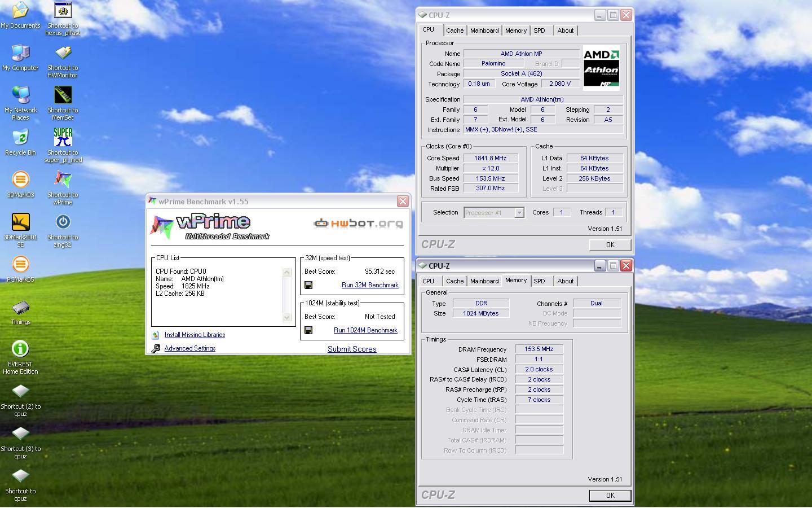Viewport: 812px width, 508px height.
Task: Click the Run 1024M Benchmark link
Action: click(x=365, y=330)
